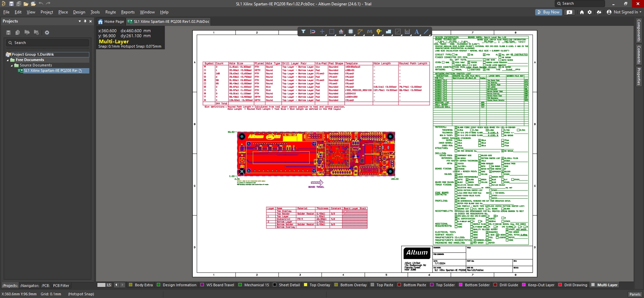Select the Place String text tool
This screenshot has height=298, width=644.
(x=417, y=32)
